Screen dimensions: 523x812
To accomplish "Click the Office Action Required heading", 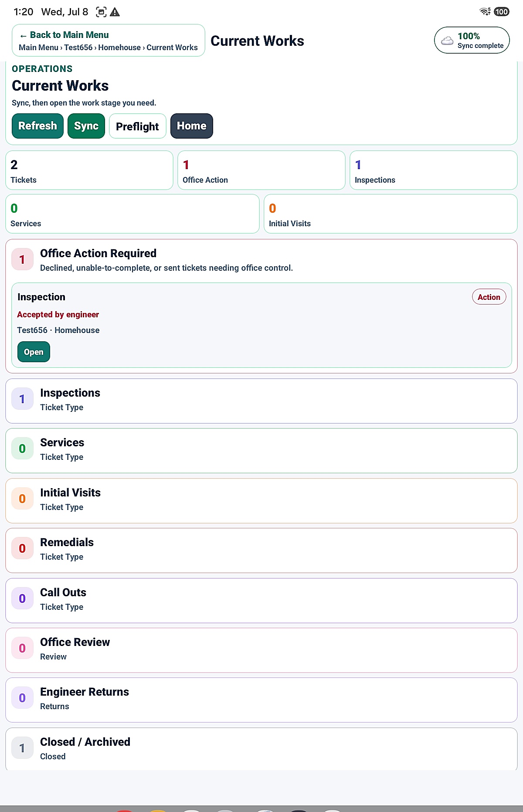I will pos(98,253).
